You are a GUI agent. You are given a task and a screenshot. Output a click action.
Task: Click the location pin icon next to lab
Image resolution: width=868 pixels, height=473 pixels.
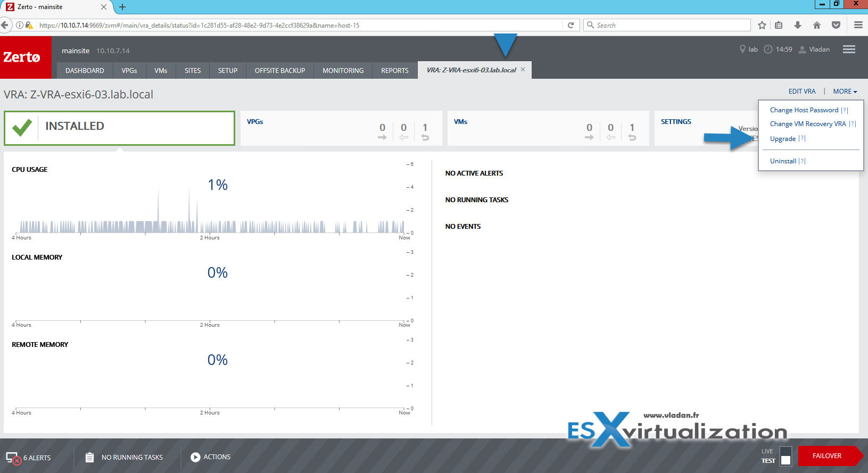(742, 49)
